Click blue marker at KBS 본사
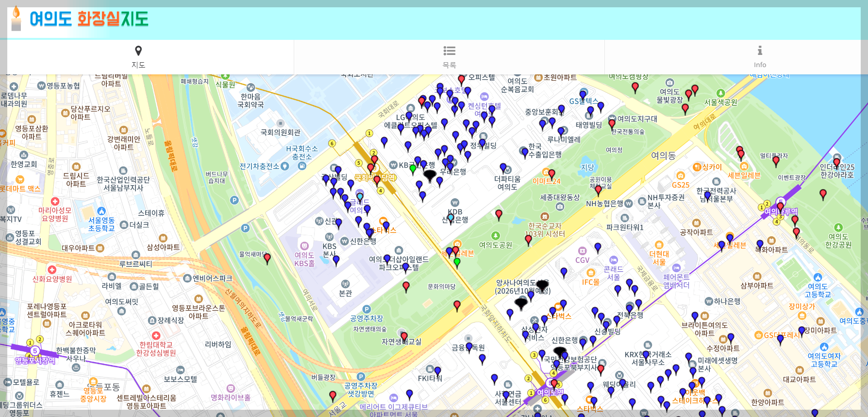The image size is (868, 417). pyautogui.click(x=336, y=260)
